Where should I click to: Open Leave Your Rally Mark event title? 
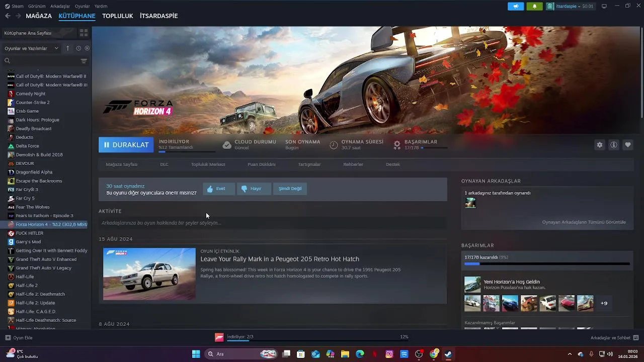280,259
